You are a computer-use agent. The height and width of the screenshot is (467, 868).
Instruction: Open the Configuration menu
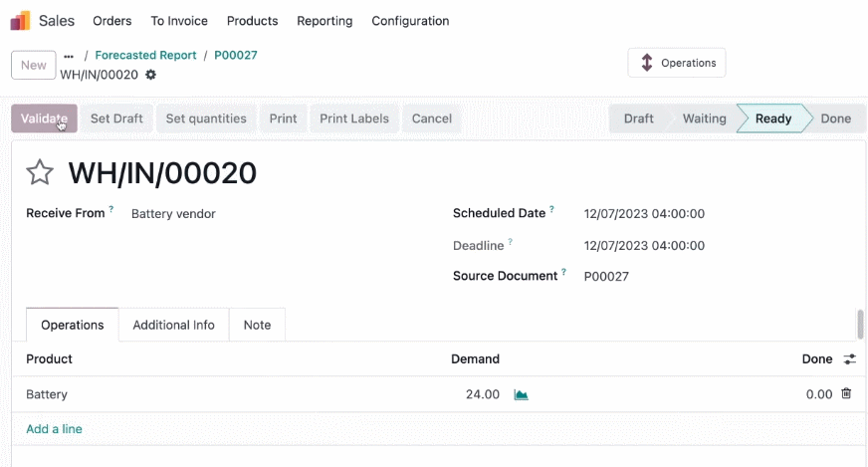point(410,21)
